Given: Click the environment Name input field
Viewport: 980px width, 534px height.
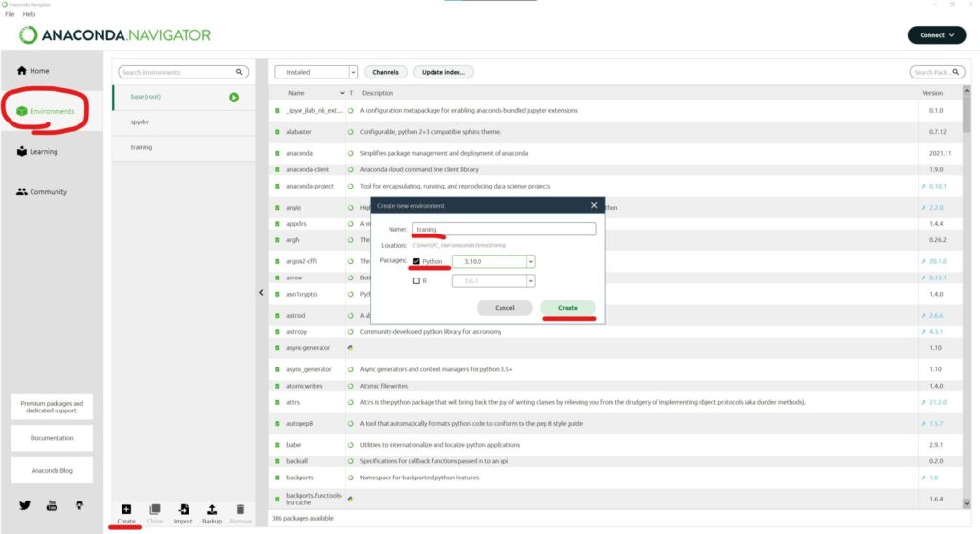Looking at the screenshot, I should (504, 229).
